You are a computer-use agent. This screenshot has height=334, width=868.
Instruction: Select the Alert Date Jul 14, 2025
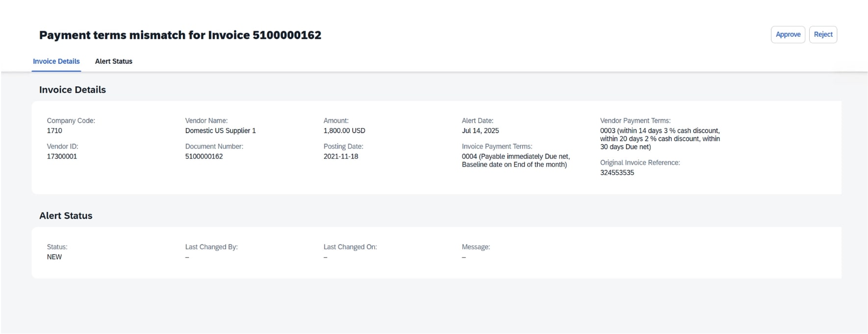point(480,130)
